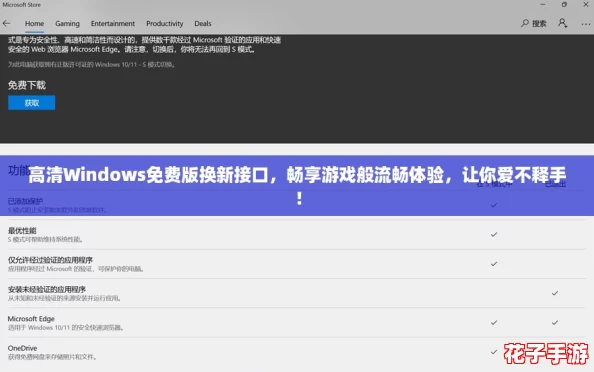
Task: Click the blue 获取 (Get) button
Action: pos(31,103)
